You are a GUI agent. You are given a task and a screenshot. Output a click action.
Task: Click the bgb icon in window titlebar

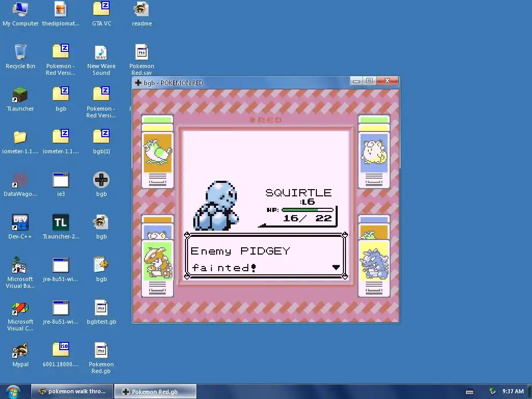coord(138,83)
